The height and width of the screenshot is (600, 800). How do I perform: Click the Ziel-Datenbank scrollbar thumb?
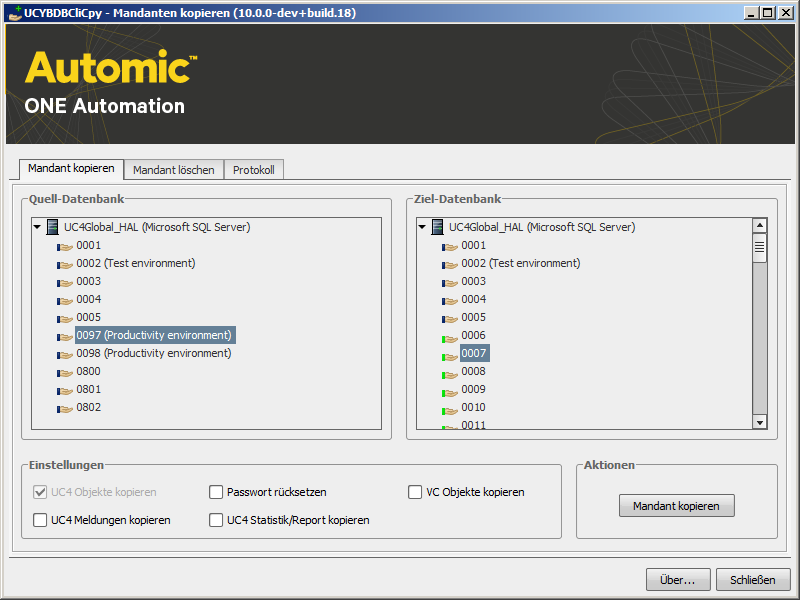point(760,247)
